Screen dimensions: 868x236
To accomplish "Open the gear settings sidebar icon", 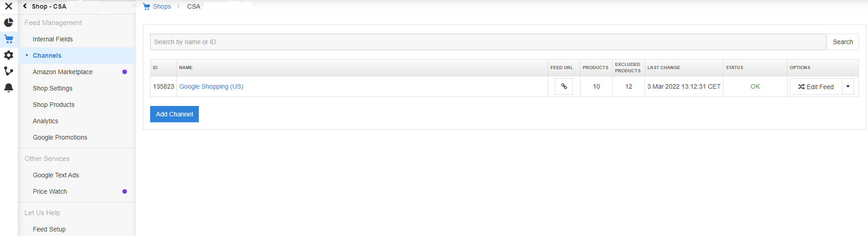I will [x=9, y=55].
